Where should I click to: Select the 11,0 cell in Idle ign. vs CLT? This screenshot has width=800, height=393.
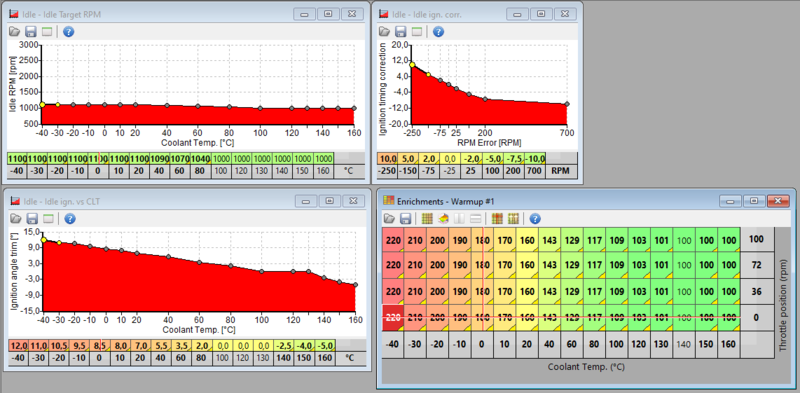coord(38,346)
